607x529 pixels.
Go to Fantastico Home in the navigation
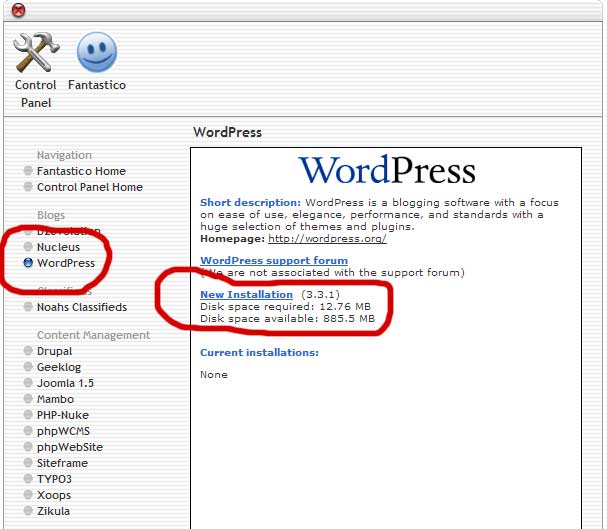click(81, 171)
